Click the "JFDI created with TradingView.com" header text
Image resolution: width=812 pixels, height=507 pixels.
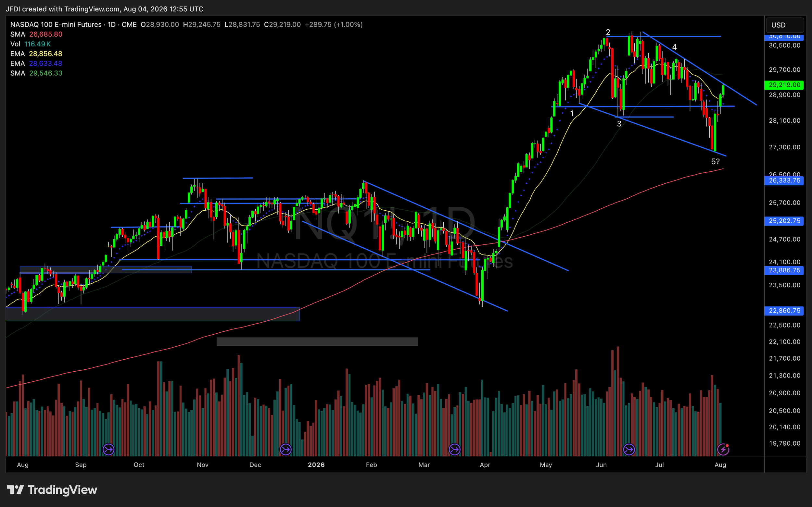pyautogui.click(x=63, y=9)
